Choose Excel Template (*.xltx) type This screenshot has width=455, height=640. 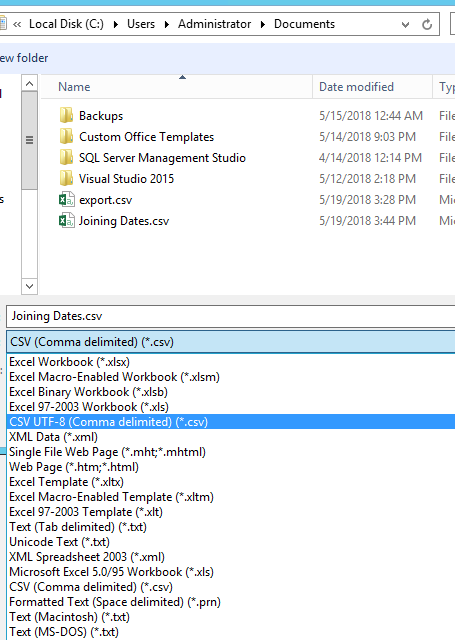pyautogui.click(x=231, y=482)
